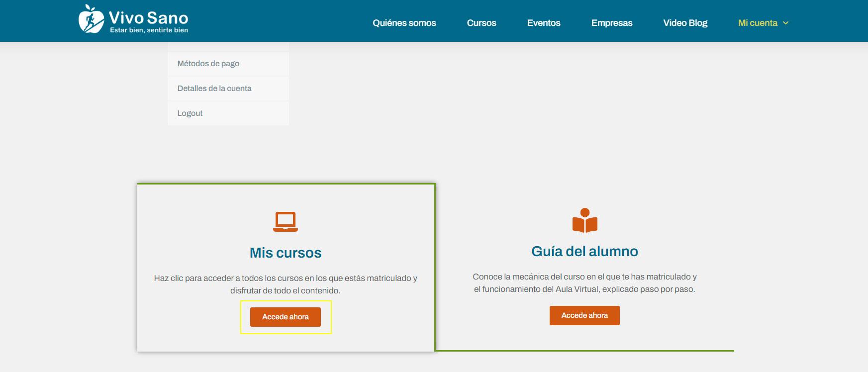
Task: Click the Vivo Sano apple logo icon
Action: tap(91, 19)
